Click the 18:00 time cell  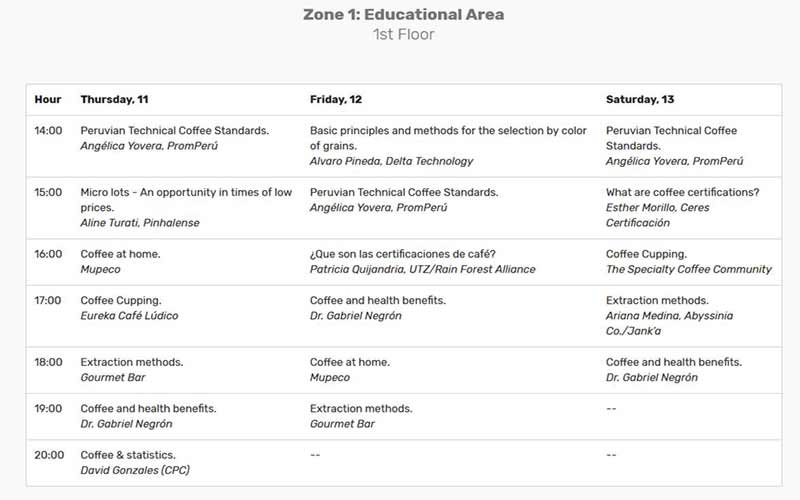pyautogui.click(x=48, y=362)
